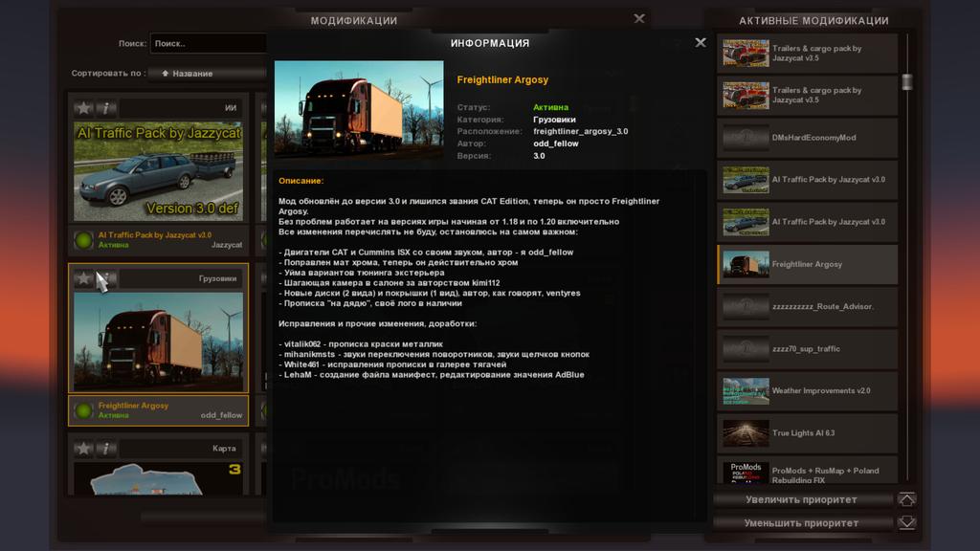
Task: Click the increase priority up-arrow icon
Action: point(906,499)
